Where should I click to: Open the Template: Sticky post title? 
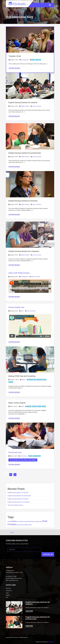click(x=15, y=56)
